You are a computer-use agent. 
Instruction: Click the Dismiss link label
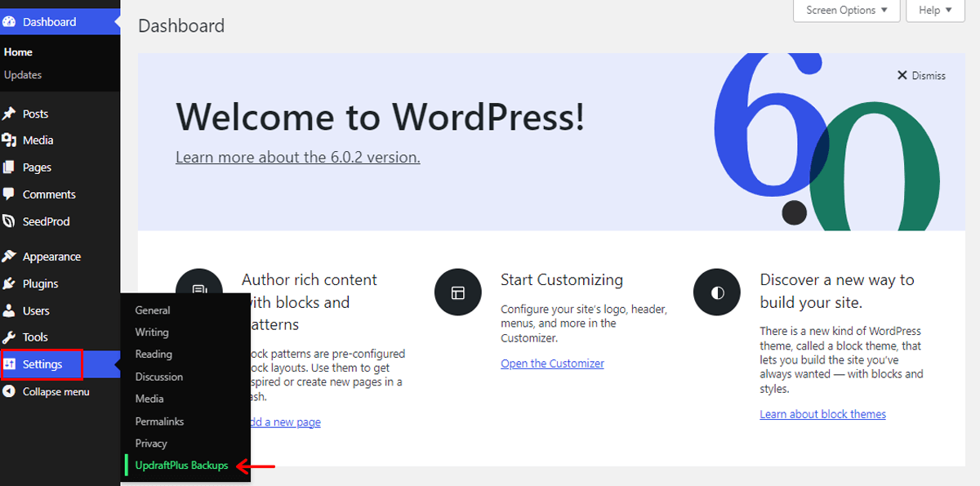tap(929, 75)
